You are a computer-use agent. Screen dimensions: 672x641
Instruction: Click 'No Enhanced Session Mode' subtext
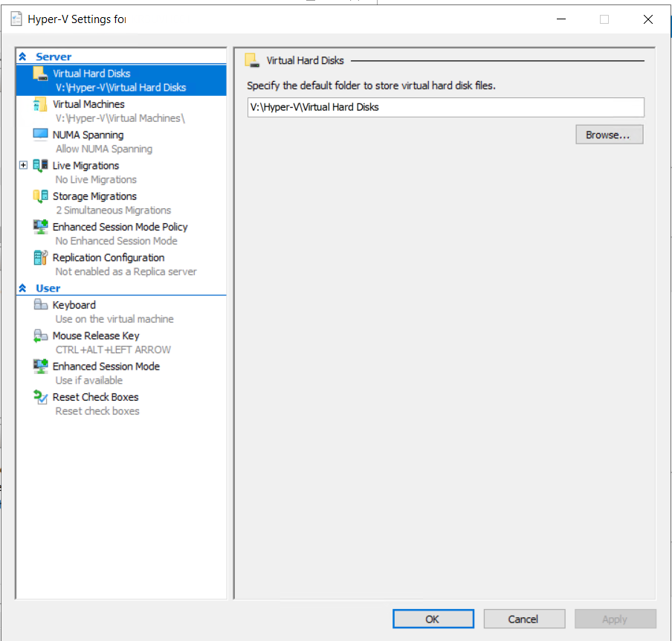116,241
